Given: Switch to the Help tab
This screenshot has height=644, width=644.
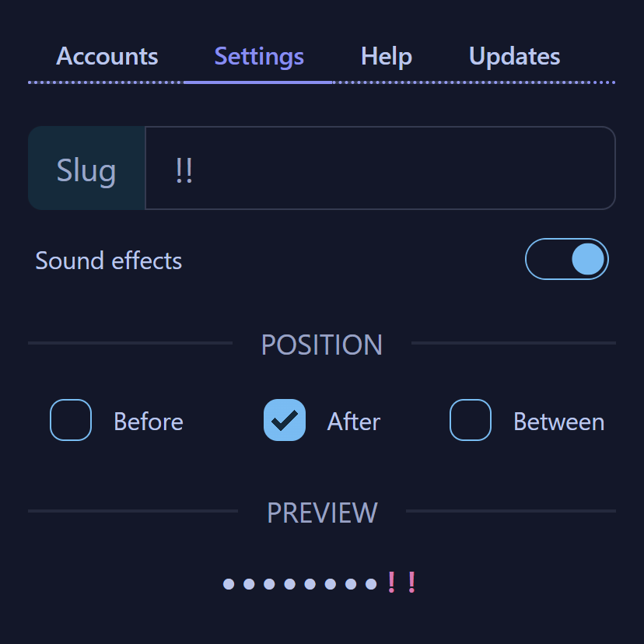Looking at the screenshot, I should [386, 56].
